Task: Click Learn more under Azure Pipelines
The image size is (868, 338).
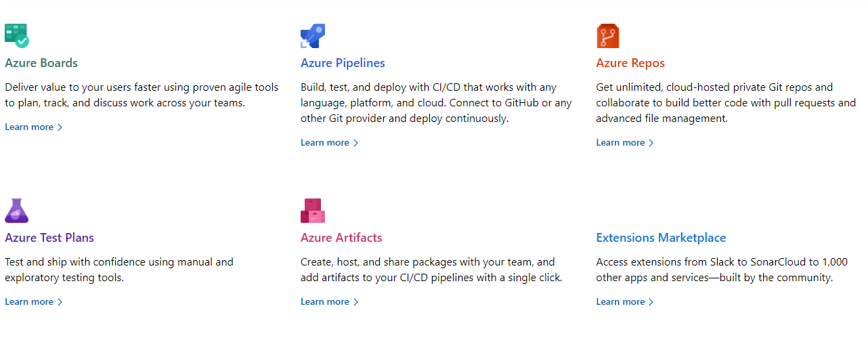Action: [x=325, y=142]
